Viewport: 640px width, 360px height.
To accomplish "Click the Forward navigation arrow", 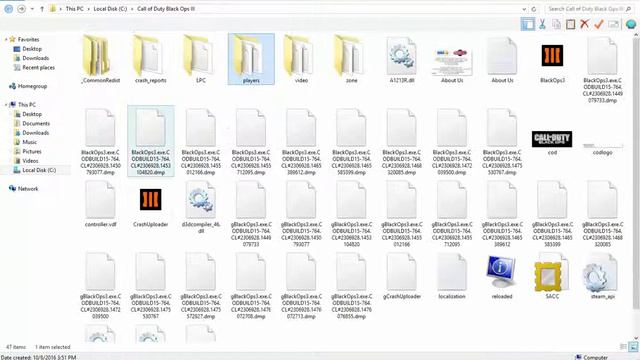I will point(21,9).
